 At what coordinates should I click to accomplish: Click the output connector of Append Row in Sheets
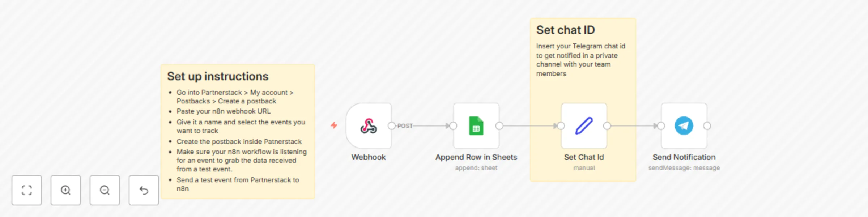[500, 126]
